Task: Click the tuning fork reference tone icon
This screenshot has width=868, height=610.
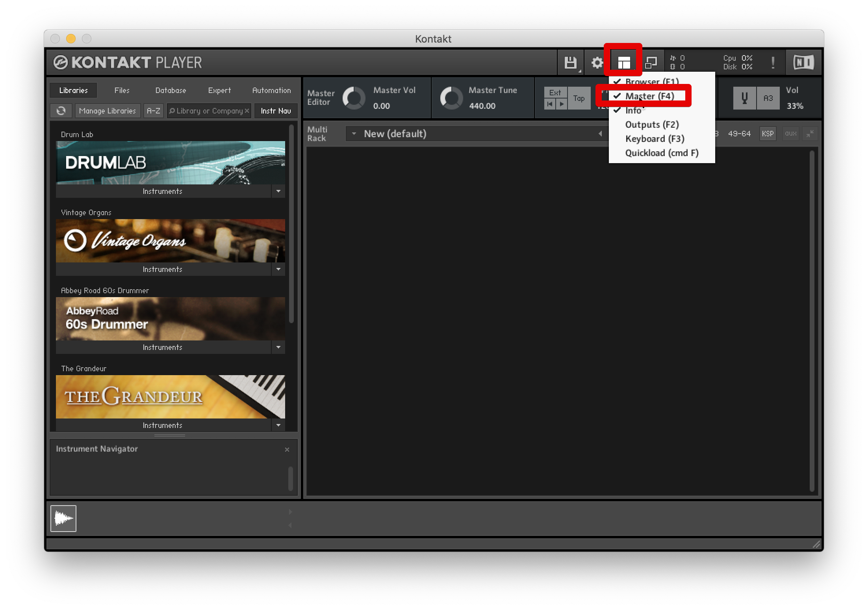Action: click(x=744, y=98)
